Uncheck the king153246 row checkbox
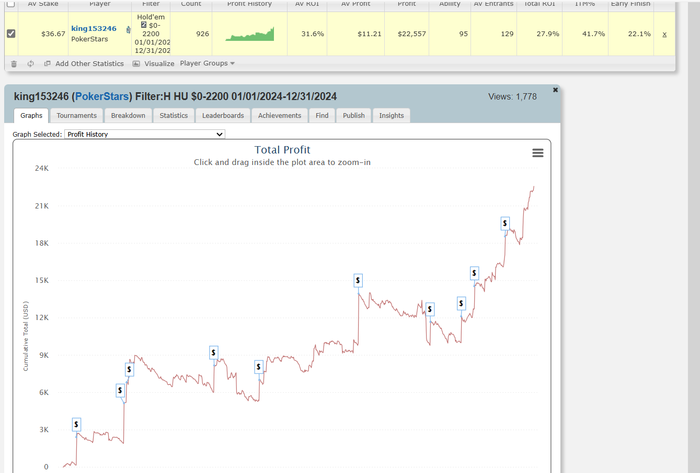The image size is (700, 473). coord(11,33)
